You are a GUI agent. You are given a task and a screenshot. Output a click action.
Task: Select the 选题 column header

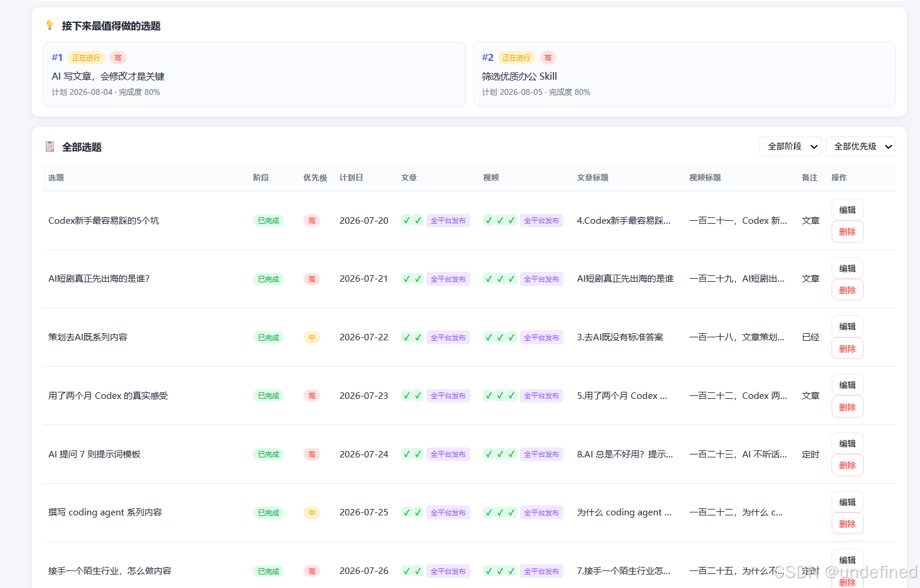pos(56,177)
